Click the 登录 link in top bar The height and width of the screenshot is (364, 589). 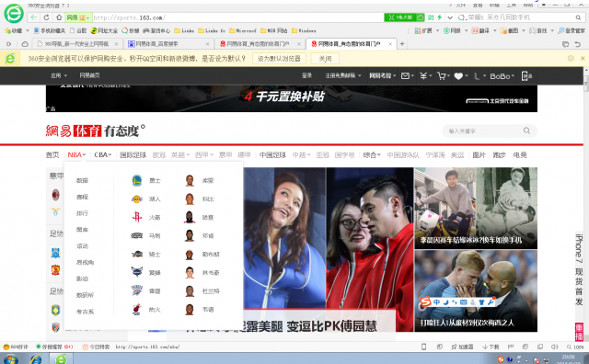(x=306, y=75)
